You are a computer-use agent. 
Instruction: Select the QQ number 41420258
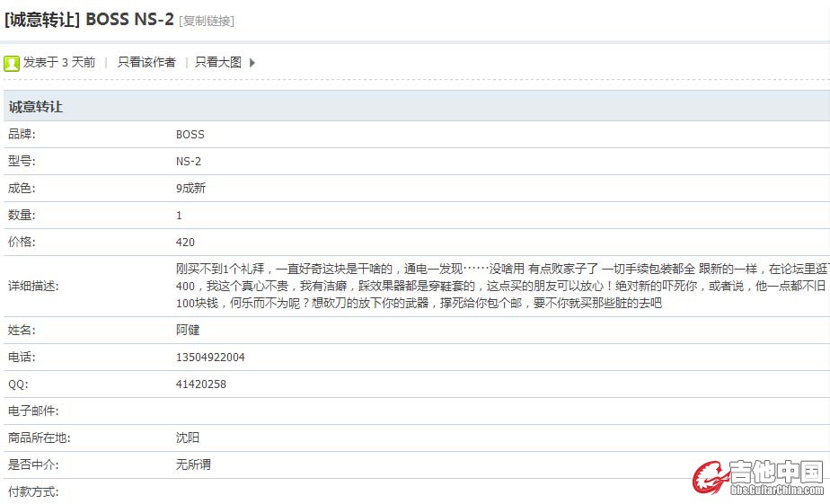pos(200,385)
